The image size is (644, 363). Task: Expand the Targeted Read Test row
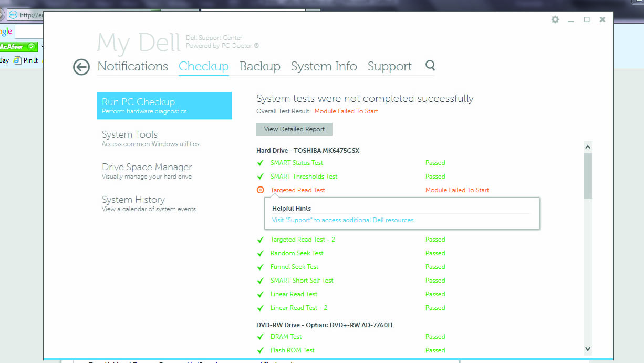coord(297,190)
